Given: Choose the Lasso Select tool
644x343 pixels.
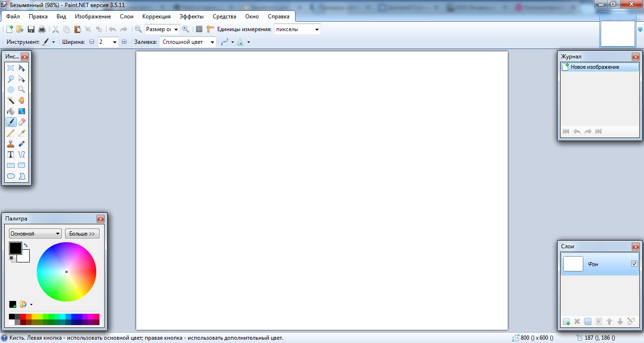Looking at the screenshot, I should point(10,79).
